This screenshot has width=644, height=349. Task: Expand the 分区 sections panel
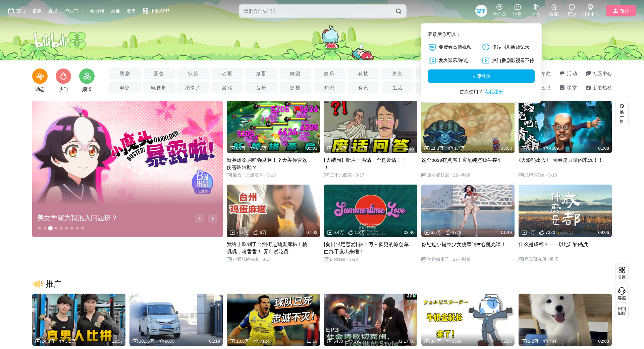click(622, 272)
